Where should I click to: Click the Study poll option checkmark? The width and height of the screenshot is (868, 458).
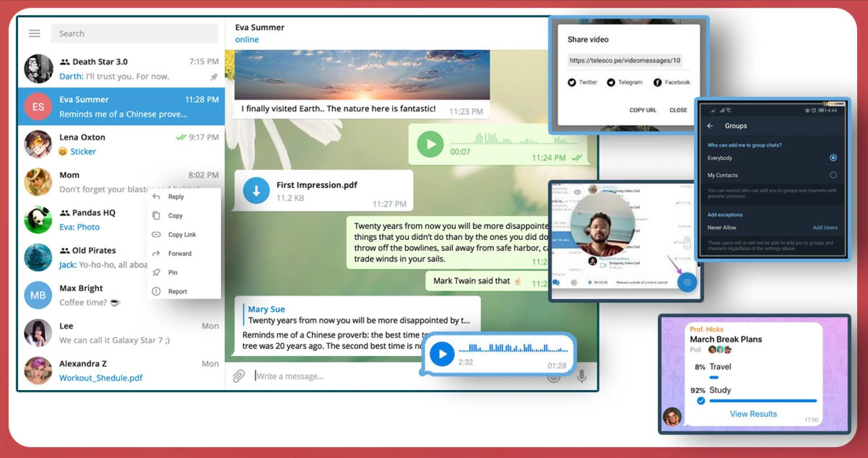701,401
